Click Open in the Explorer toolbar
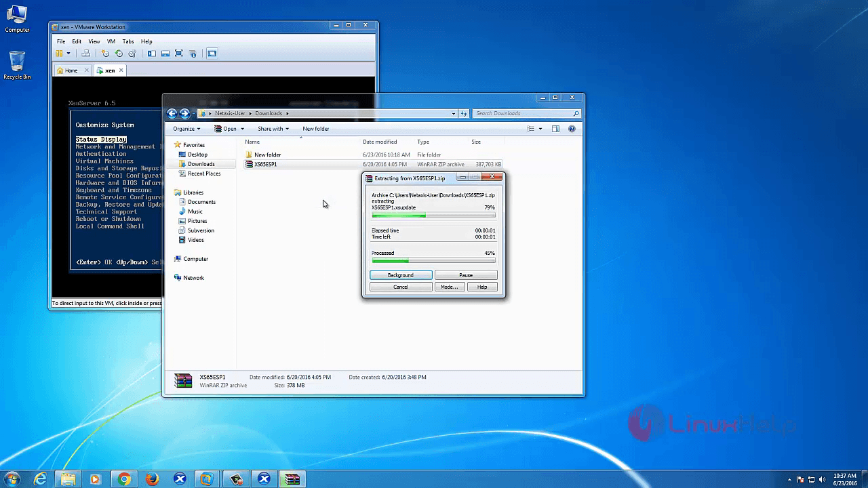 (x=226, y=129)
